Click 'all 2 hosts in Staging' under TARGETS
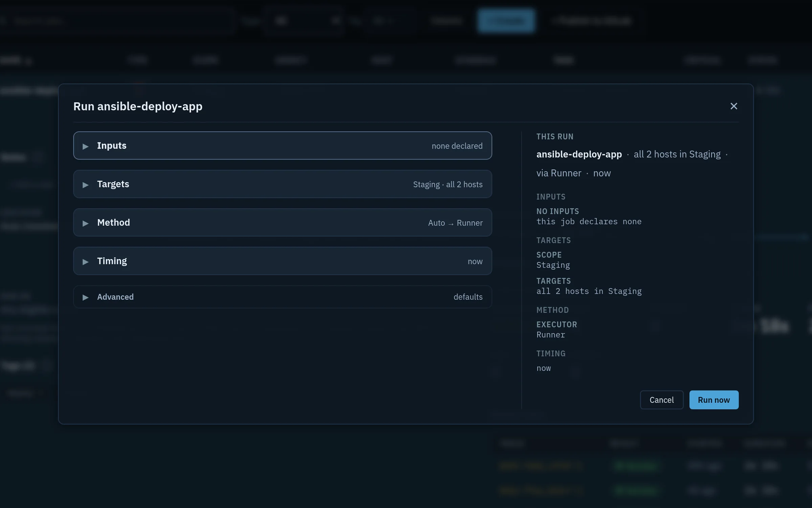Image resolution: width=812 pixels, height=508 pixels. (589, 291)
